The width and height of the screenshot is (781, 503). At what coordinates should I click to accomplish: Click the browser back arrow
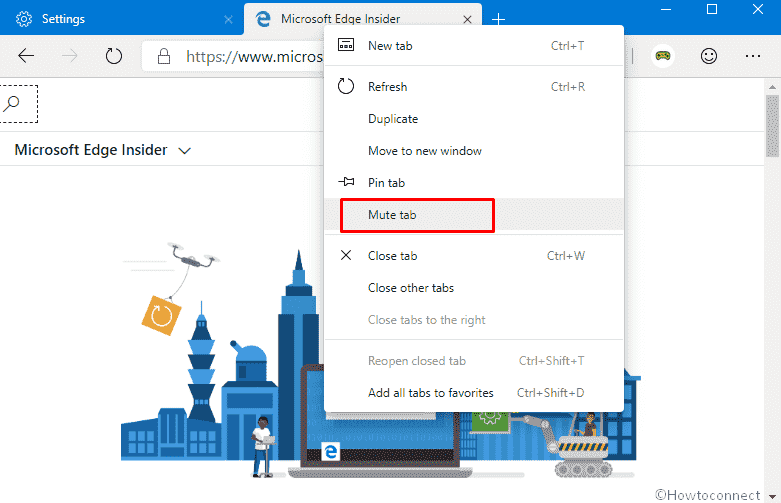pyautogui.click(x=26, y=56)
